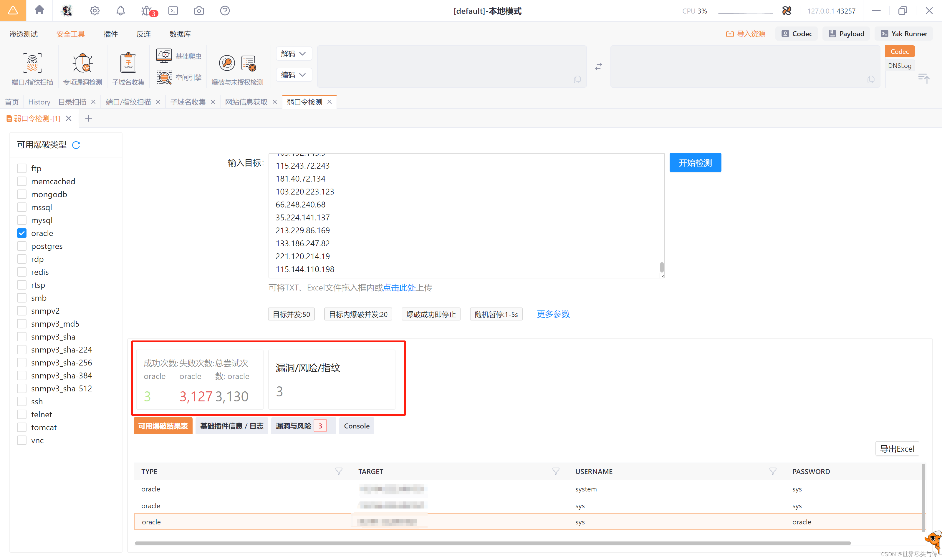This screenshot has height=560, width=942.
Task: Open the unauthorized detection document icon
Action: tap(249, 63)
